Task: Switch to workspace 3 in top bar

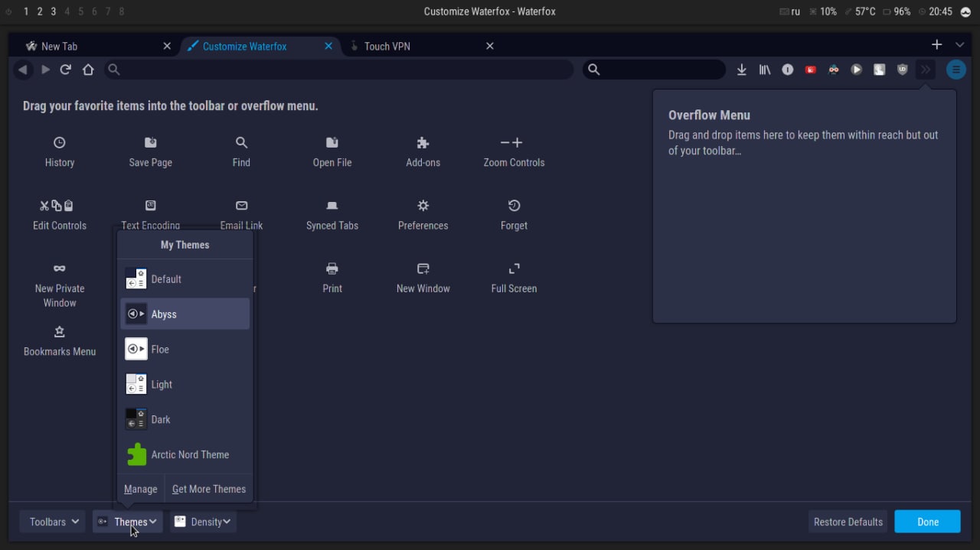Action: click(54, 11)
